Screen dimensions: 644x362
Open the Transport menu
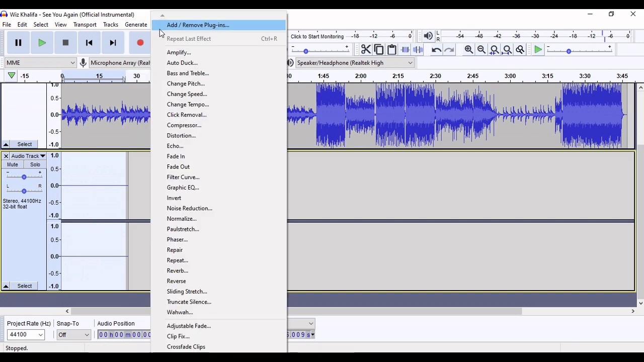tap(85, 25)
